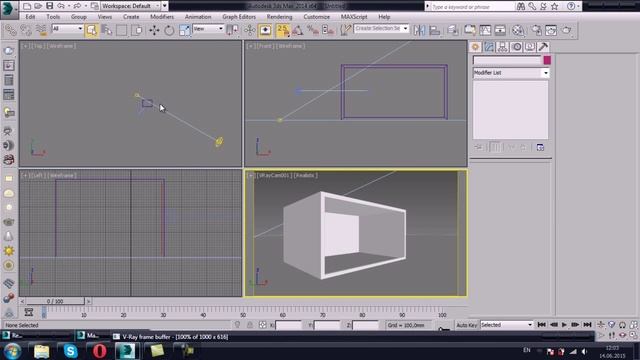Open Render Setup icon
This screenshot has width=640, height=360.
click(536, 30)
